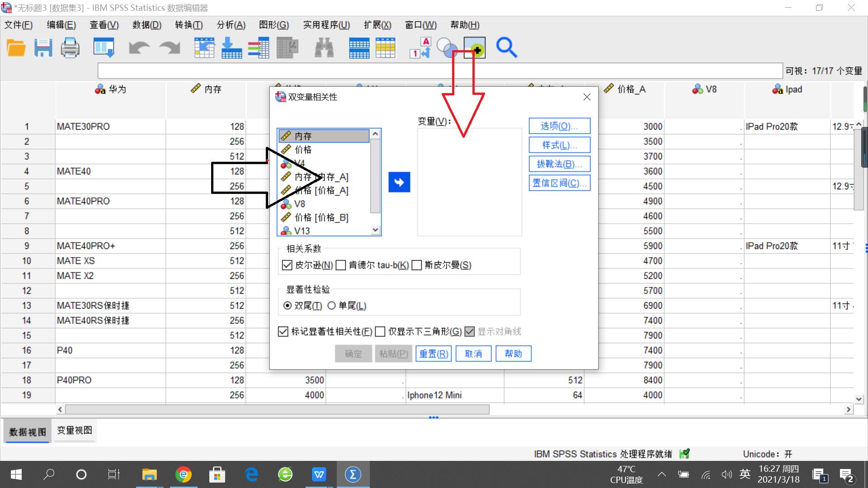Screen dimensions: 868x488
Task: Open Graphs menu
Action: click(274, 25)
